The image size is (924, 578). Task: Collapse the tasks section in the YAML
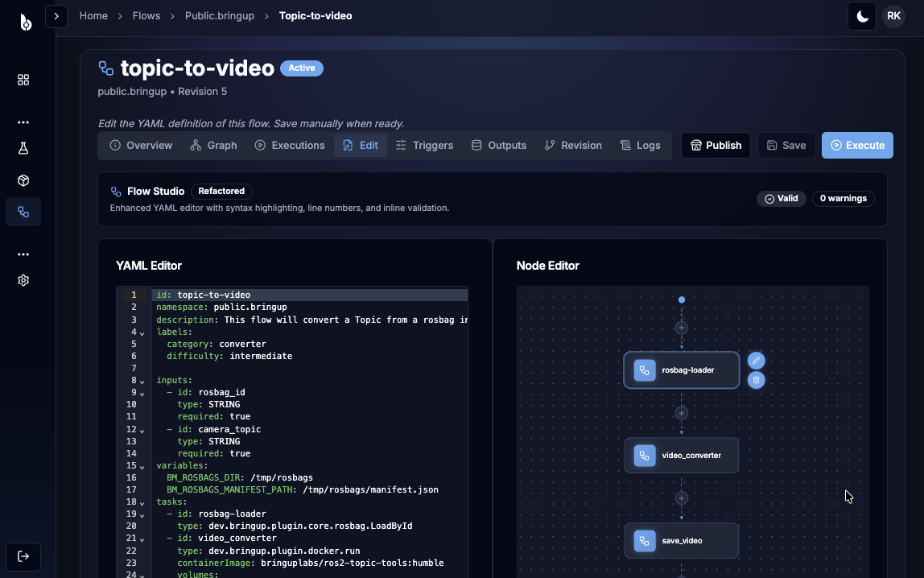(142, 502)
